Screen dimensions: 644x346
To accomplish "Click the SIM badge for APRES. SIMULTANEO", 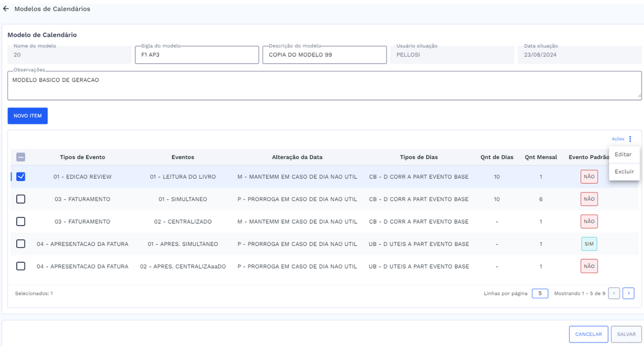I will pyautogui.click(x=589, y=244).
